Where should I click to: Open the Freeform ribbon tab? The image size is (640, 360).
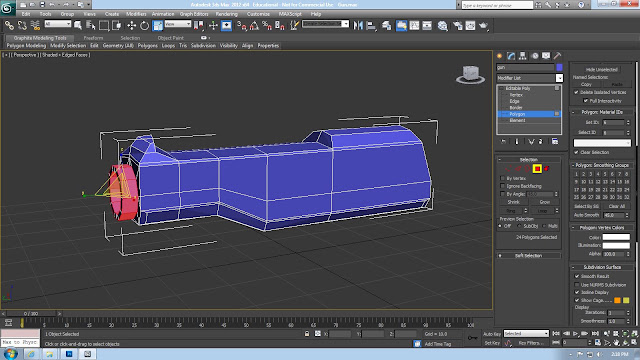93,38
